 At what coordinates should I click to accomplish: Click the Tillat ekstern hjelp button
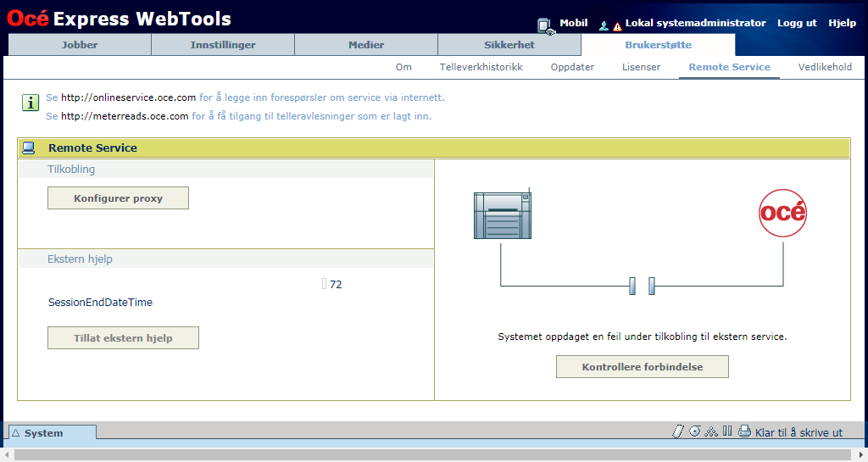[x=123, y=338]
